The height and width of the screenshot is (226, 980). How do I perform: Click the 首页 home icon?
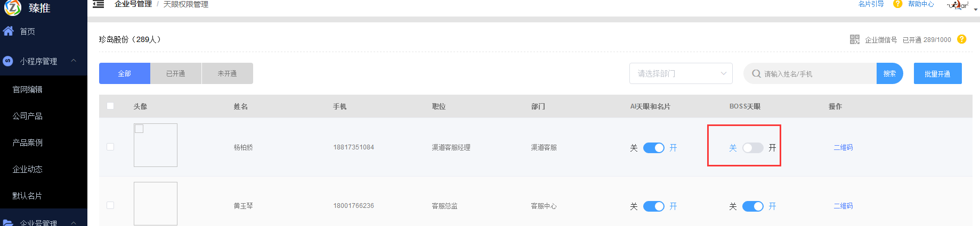8,31
